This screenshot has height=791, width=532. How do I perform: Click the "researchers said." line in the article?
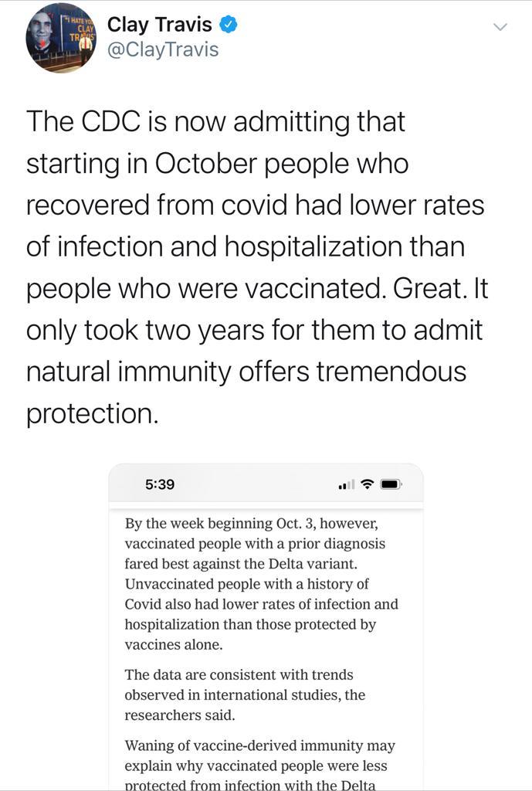click(x=179, y=715)
